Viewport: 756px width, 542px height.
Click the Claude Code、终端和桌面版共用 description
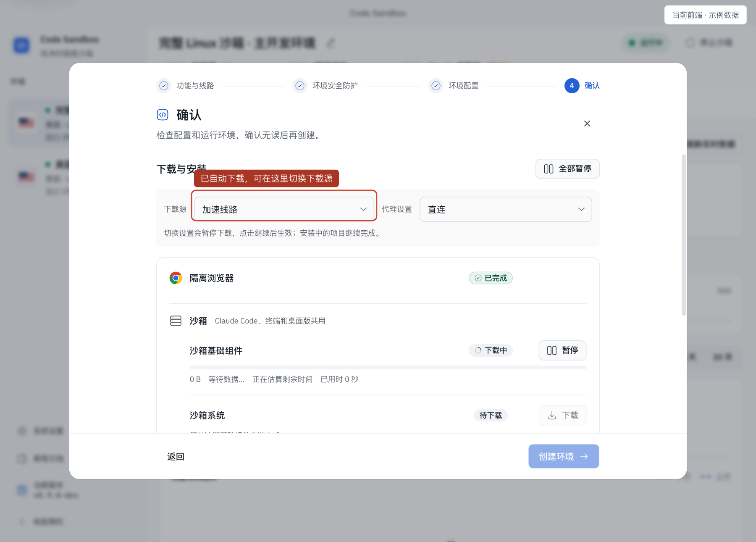pos(270,321)
